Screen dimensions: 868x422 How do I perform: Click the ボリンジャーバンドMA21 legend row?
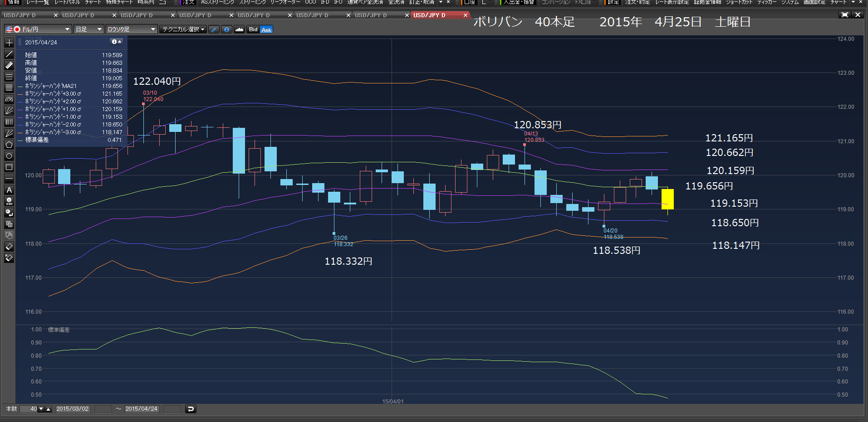click(x=70, y=86)
